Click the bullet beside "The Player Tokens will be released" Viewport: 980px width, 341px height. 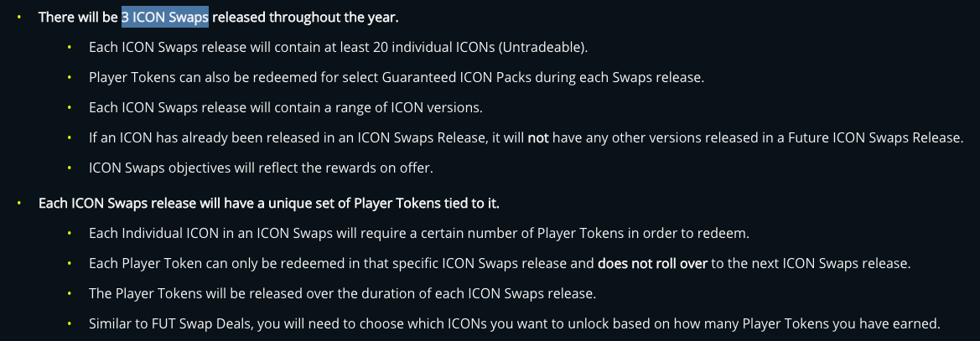tap(70, 293)
